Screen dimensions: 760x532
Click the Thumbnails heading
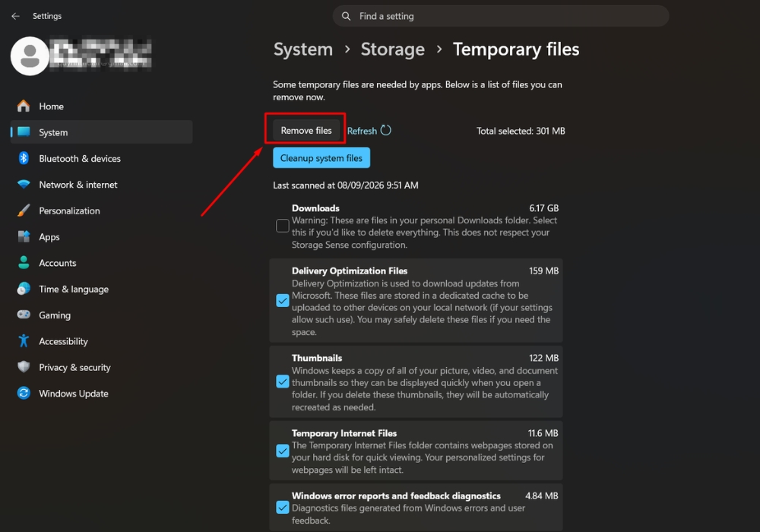pos(317,358)
